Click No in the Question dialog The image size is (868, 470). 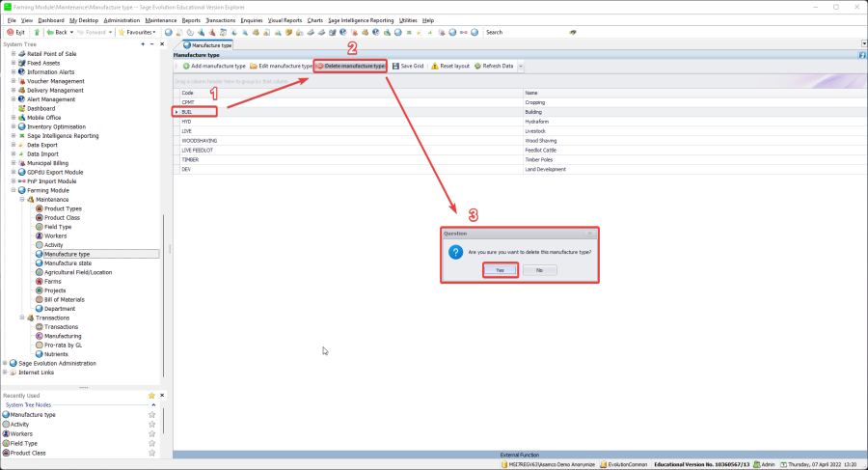pos(539,270)
